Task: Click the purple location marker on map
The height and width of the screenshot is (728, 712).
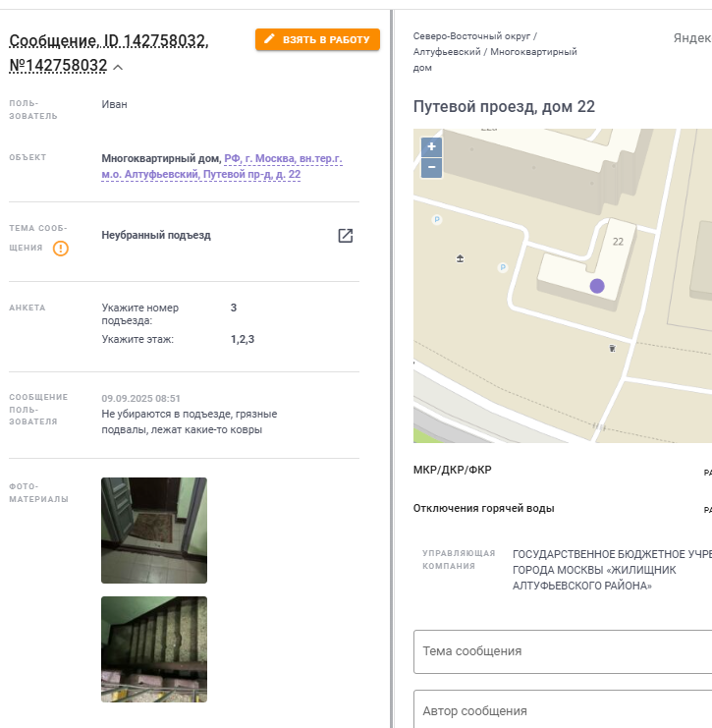Action: 597,286
